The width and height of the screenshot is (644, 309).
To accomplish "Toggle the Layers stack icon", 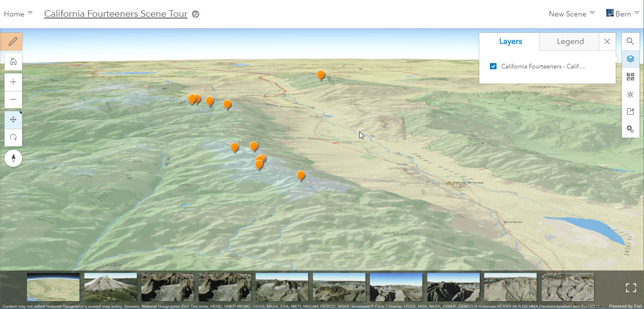I will click(x=631, y=59).
